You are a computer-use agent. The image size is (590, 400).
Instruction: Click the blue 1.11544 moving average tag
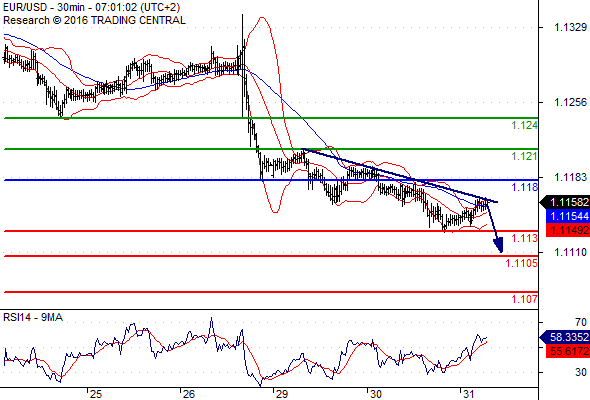pos(567,216)
